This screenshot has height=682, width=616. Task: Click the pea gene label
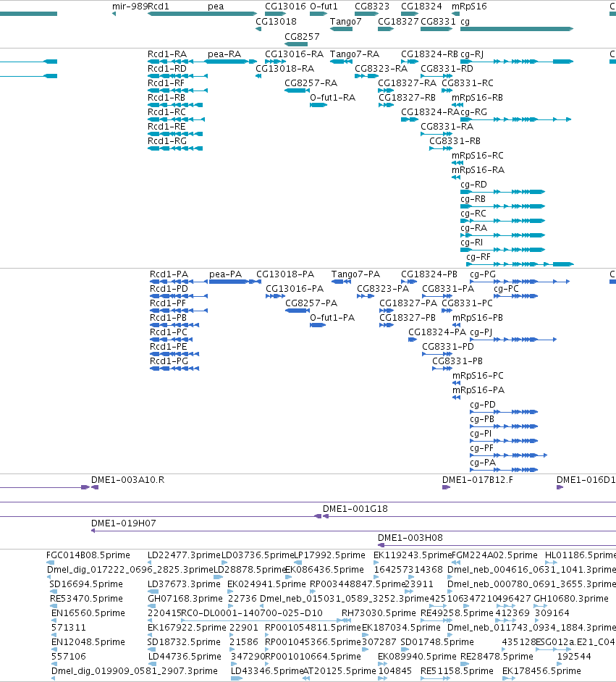216,7
